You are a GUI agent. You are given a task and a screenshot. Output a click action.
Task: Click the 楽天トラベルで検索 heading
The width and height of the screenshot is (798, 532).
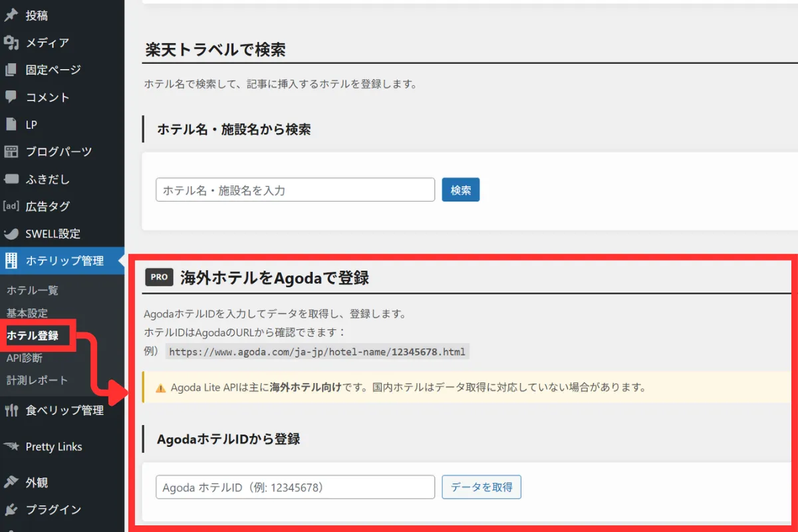click(215, 50)
